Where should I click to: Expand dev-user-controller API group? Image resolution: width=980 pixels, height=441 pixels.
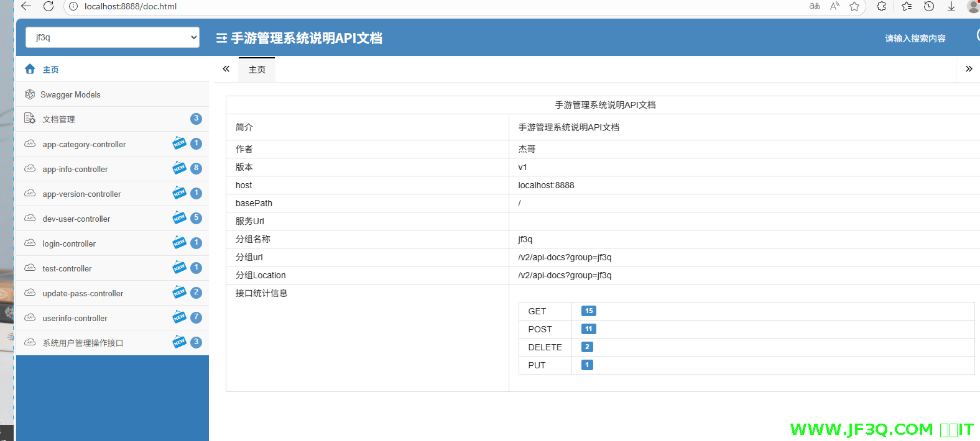[76, 219]
